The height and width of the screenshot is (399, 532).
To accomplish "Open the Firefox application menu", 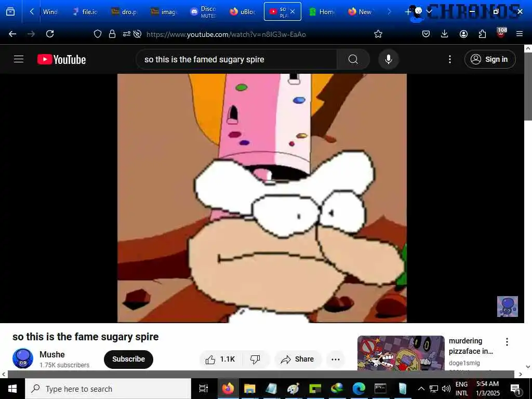I will coord(520,34).
